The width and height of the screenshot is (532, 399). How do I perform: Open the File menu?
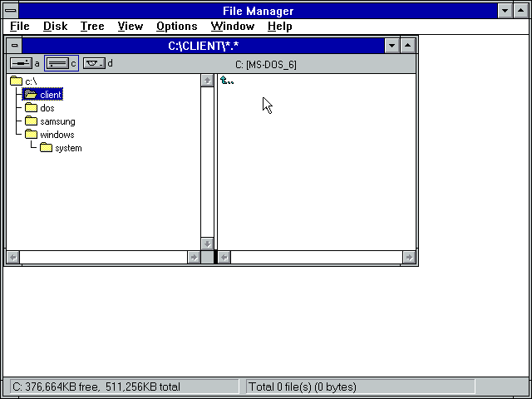tap(20, 26)
